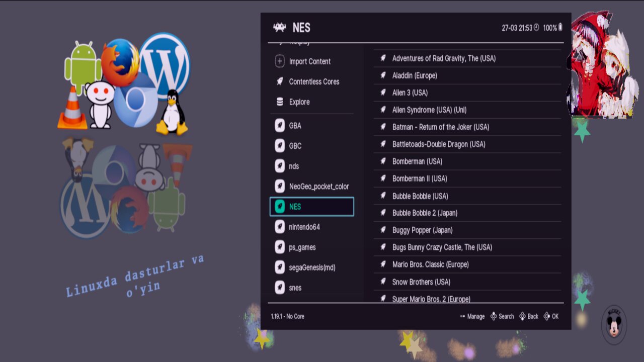Select the NeoGeo_pocket_color playlist

pos(311,187)
